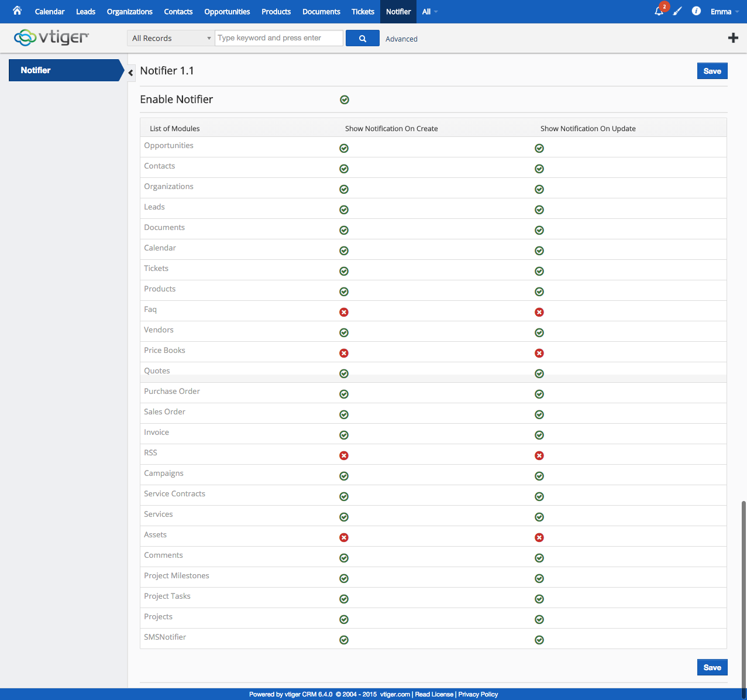Toggle Campaigns notification on create
Image resolution: width=747 pixels, height=700 pixels.
pyautogui.click(x=344, y=476)
